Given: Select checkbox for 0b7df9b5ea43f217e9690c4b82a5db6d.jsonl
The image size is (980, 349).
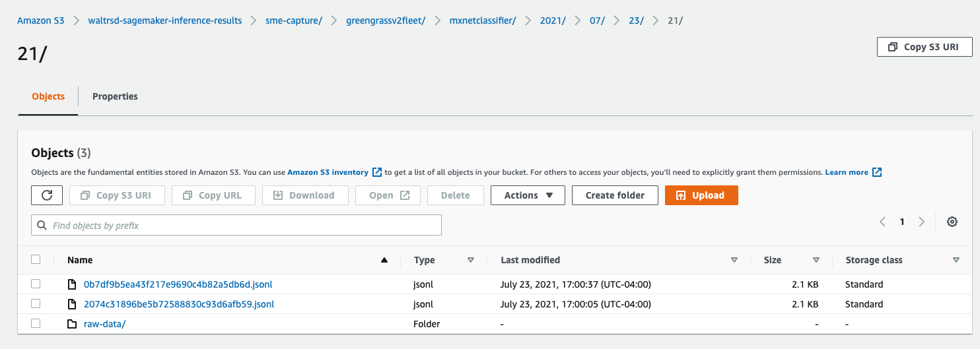Looking at the screenshot, I should click(36, 284).
